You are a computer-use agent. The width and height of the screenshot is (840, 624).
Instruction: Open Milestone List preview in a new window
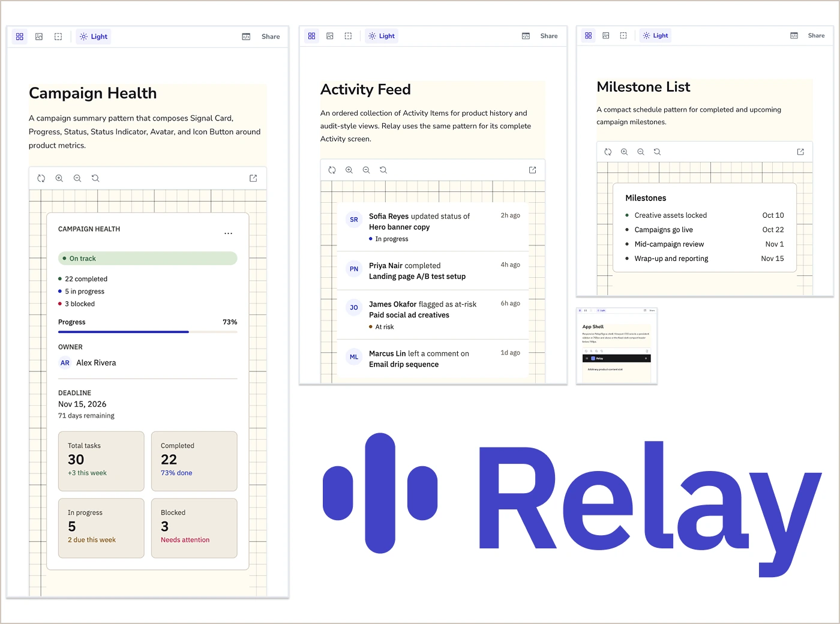800,152
